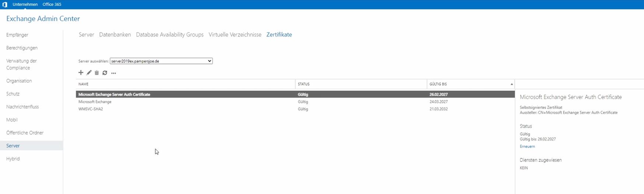Open Mobil in sidebar
Image resolution: width=644 pixels, height=194 pixels.
(x=12, y=120)
